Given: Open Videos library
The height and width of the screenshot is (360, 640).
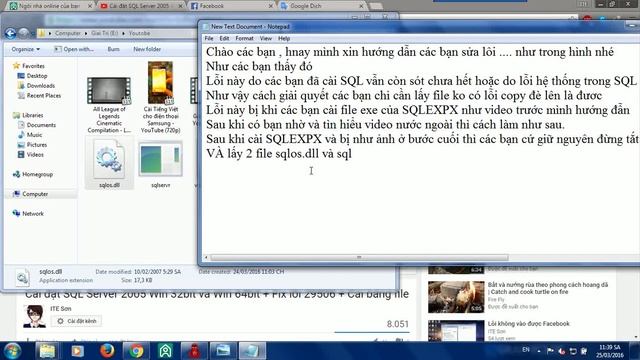Looking at the screenshot, I should [31, 155].
